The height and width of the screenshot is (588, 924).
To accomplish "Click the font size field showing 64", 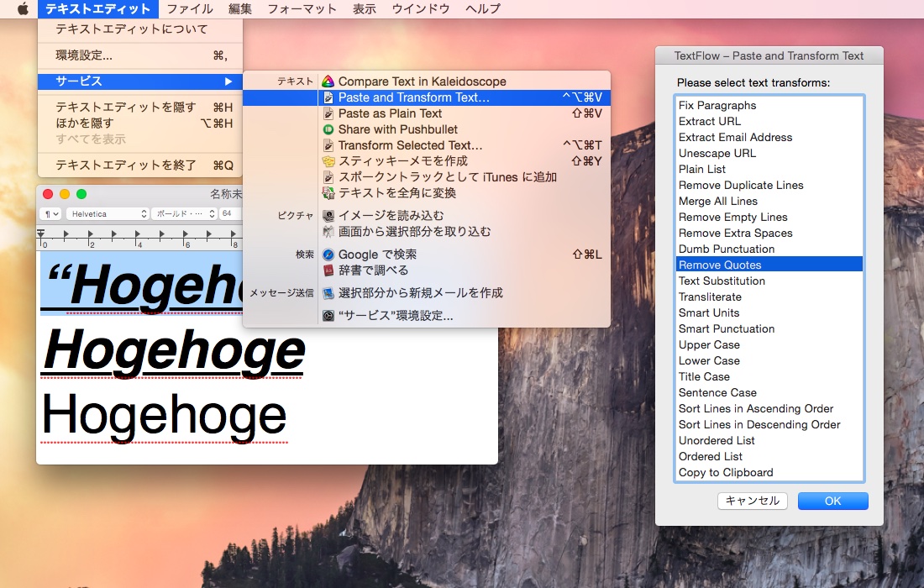I will (x=230, y=213).
